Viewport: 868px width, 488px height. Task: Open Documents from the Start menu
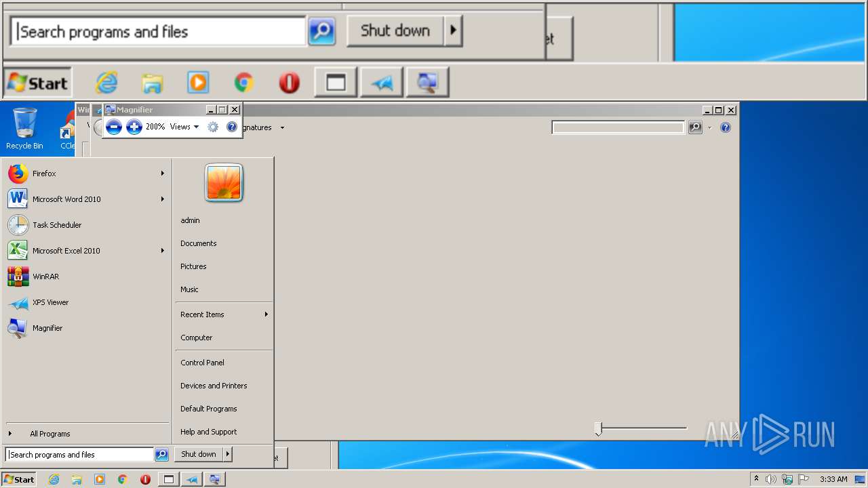(223, 243)
